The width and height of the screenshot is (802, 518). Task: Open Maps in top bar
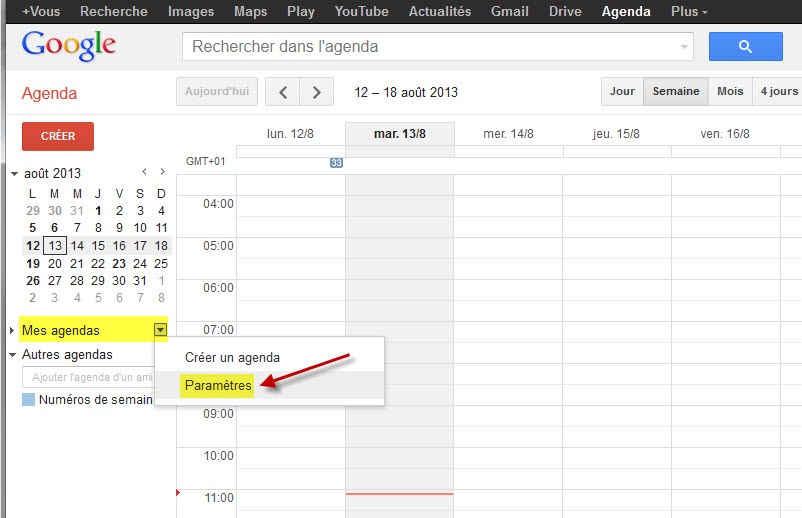[250, 11]
